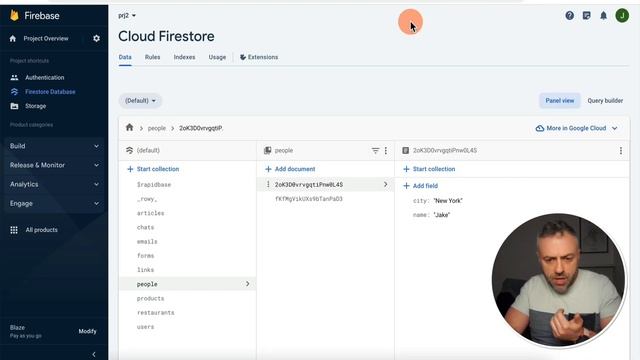Expand the Release & Monitor section
Image resolution: width=640 pixels, height=360 pixels.
coord(54,165)
